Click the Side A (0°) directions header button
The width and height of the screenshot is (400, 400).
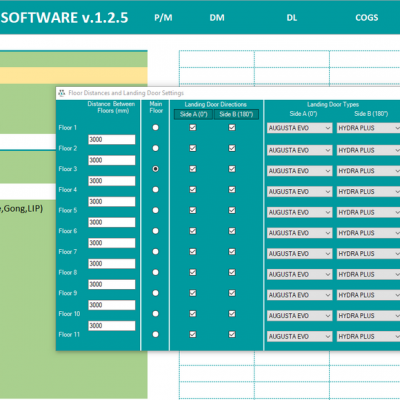click(193, 114)
